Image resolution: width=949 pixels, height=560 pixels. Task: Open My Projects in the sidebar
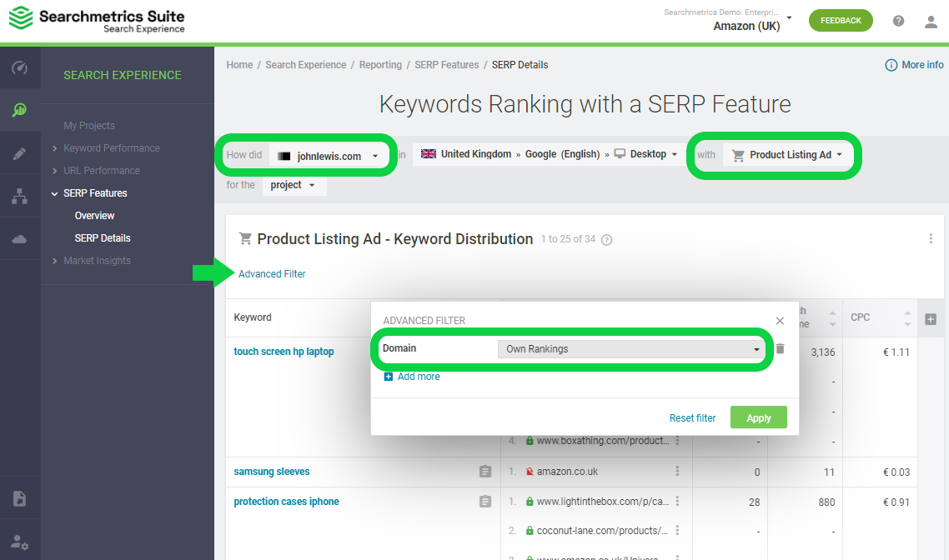click(x=89, y=126)
